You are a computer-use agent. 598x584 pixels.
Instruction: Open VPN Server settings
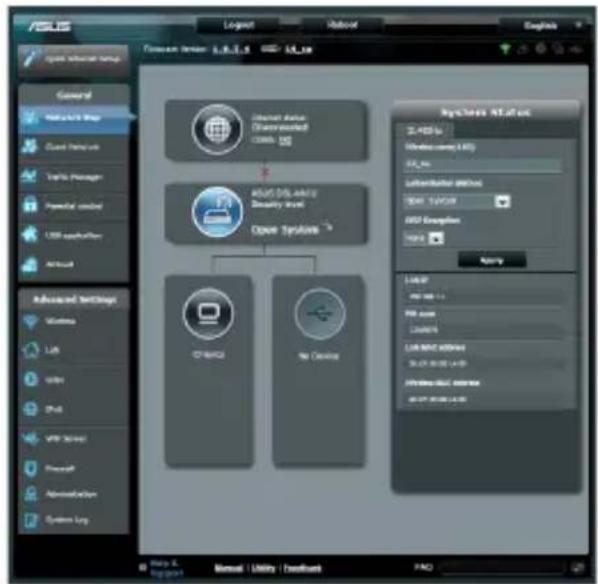click(74, 439)
